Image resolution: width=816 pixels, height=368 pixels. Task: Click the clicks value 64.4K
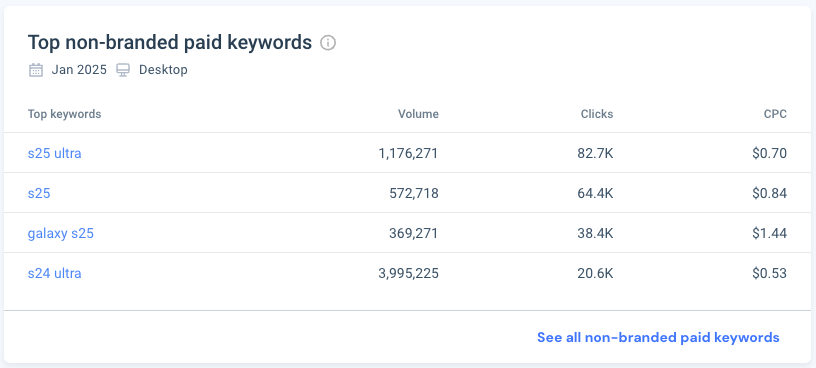coord(595,194)
